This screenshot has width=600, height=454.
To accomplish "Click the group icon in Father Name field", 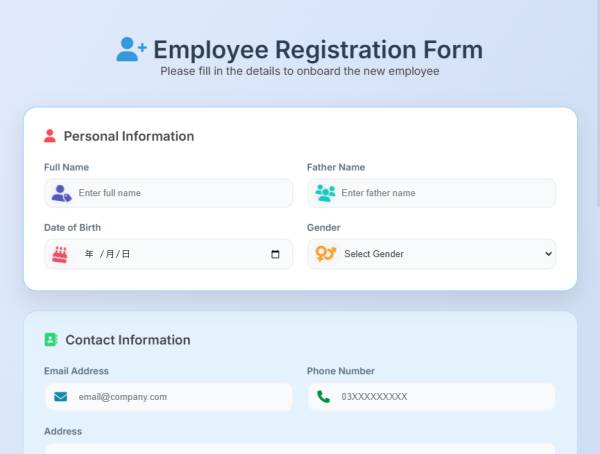I will click(325, 193).
